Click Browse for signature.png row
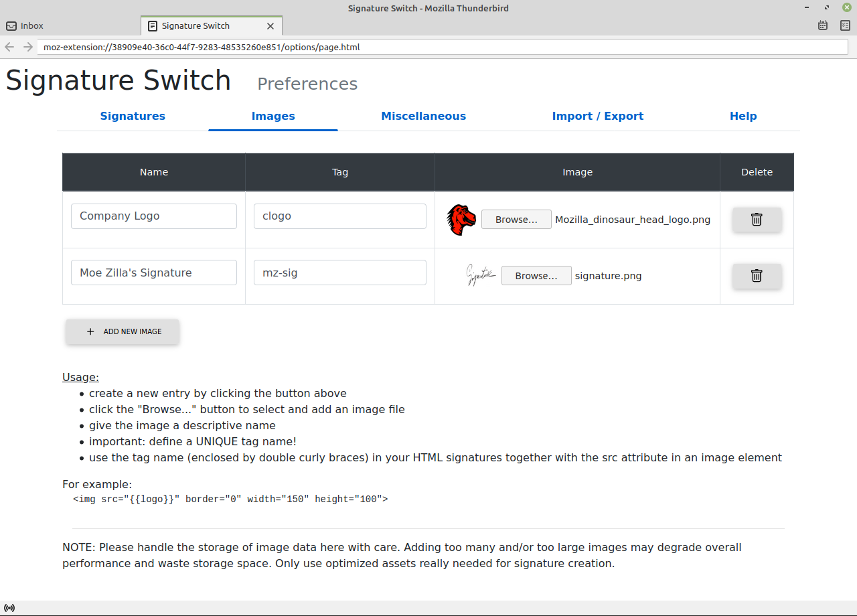Screen dimensions: 857x616 pyautogui.click(x=536, y=276)
